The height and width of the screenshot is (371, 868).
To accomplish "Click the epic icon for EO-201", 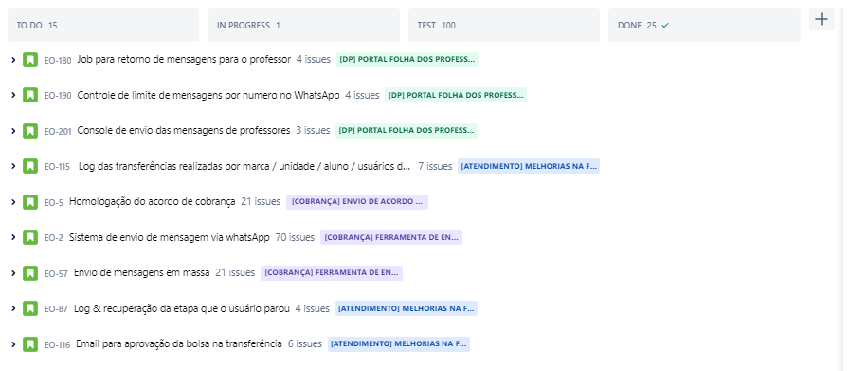I will coord(30,131).
